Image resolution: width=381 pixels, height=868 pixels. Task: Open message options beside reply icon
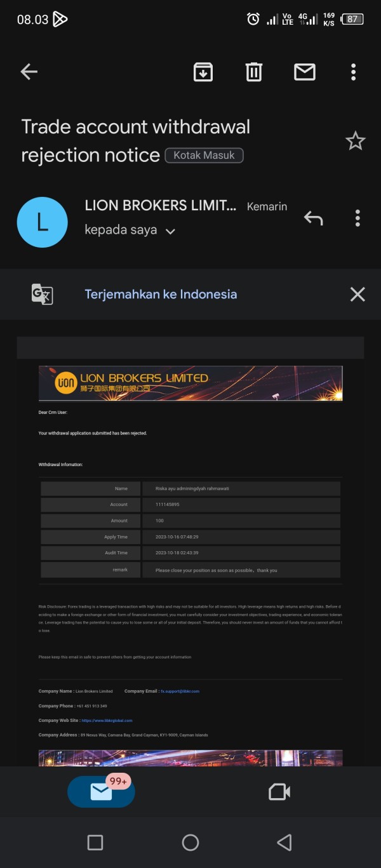pos(358,218)
